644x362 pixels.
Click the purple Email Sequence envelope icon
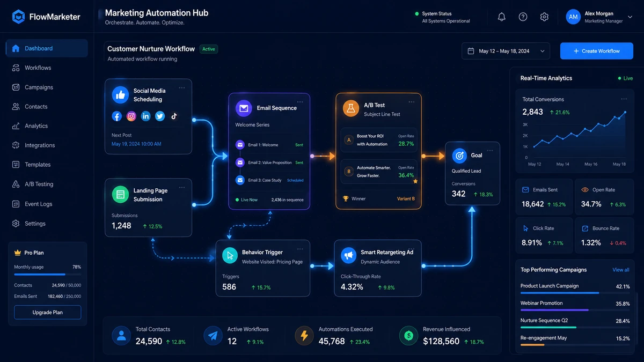click(x=244, y=108)
